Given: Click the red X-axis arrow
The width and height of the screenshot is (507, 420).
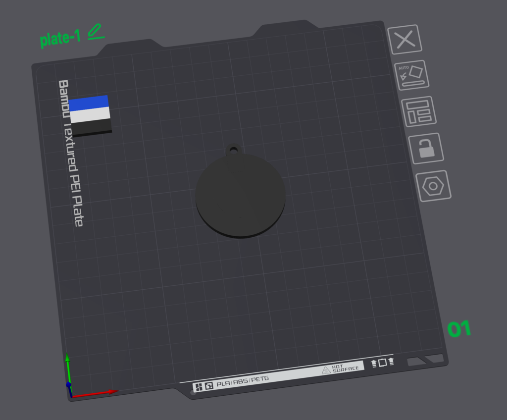Looking at the screenshot, I should pyautogui.click(x=99, y=392).
